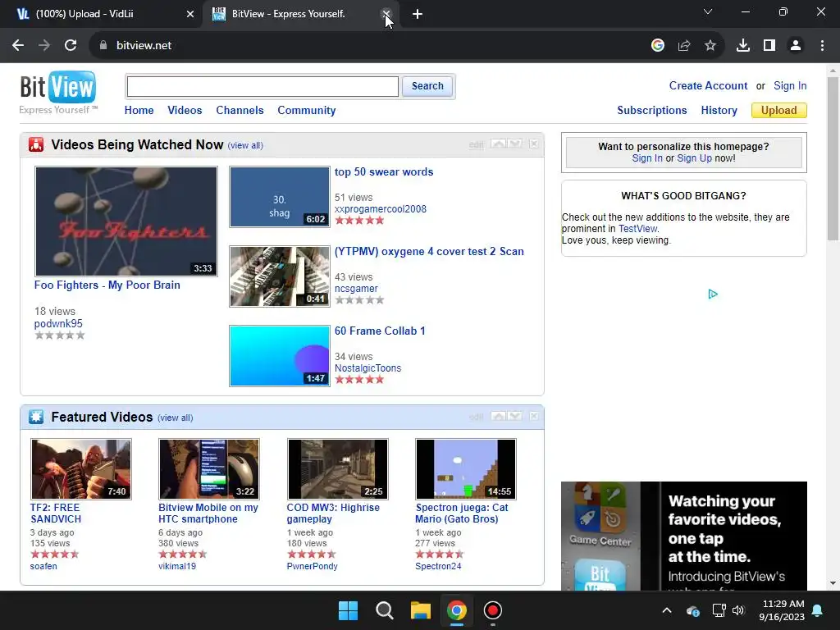Go back with browser back arrow
This screenshot has width=840, height=630.
coord(18,46)
